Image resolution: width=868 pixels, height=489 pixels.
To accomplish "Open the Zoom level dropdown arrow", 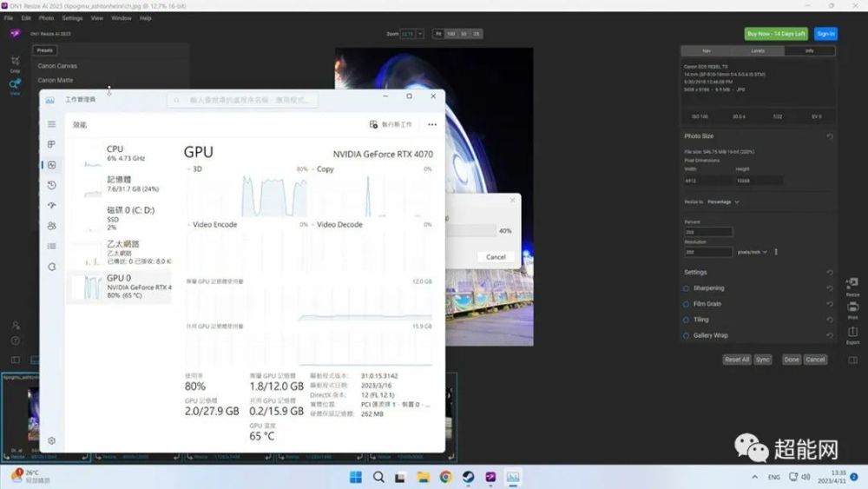I will pos(420,34).
